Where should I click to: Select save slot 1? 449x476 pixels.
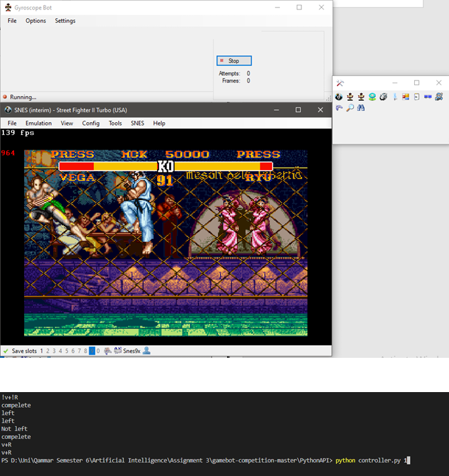point(42,351)
